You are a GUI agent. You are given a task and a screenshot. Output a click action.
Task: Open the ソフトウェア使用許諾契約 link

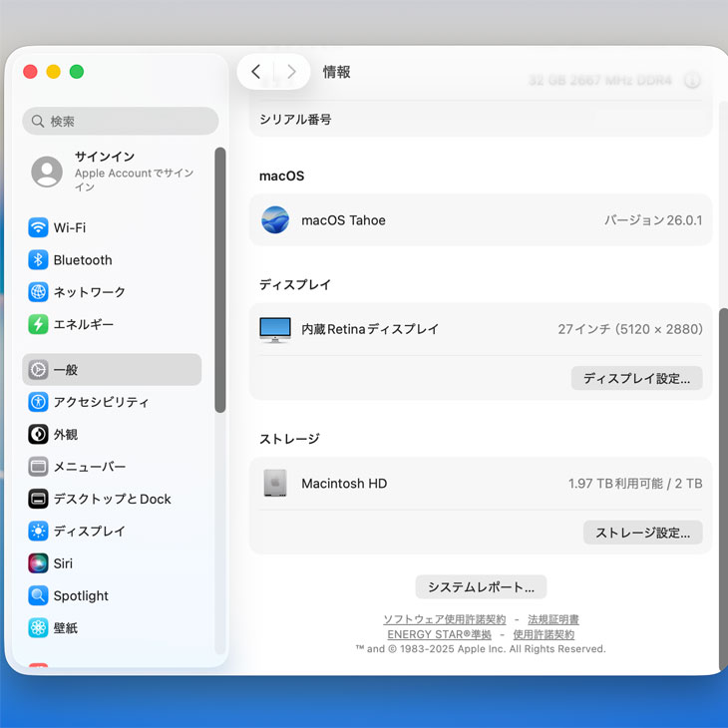(444, 619)
